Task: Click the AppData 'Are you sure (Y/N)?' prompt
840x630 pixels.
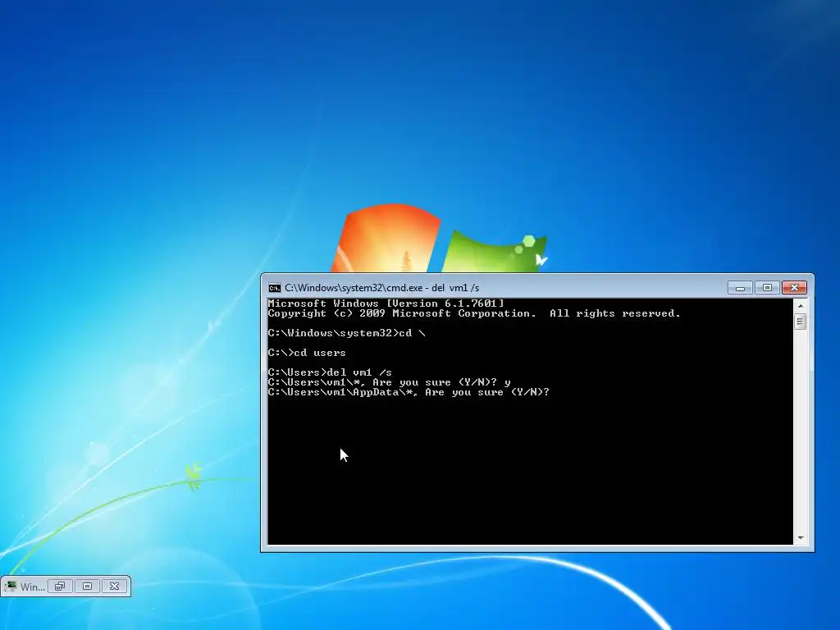Action: tap(409, 392)
